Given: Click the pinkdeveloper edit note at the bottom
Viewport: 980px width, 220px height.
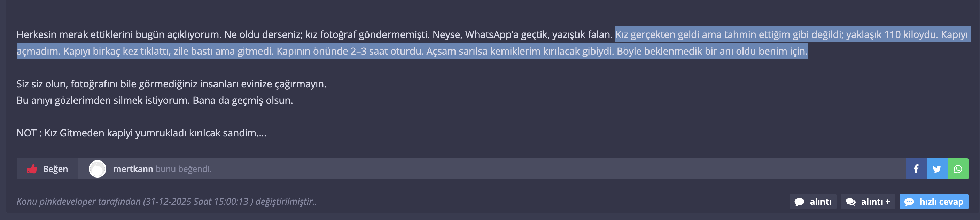Looking at the screenshot, I should (166, 202).
